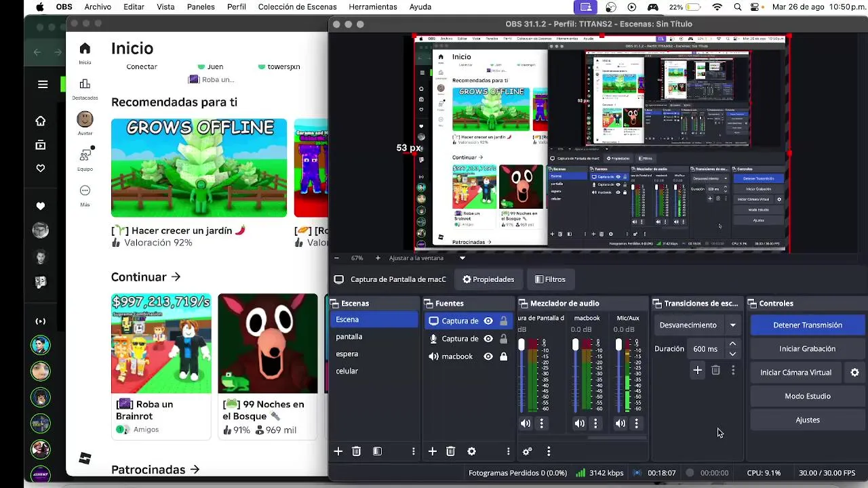
Task: Open Colección de Escenas menu
Action: pos(297,7)
